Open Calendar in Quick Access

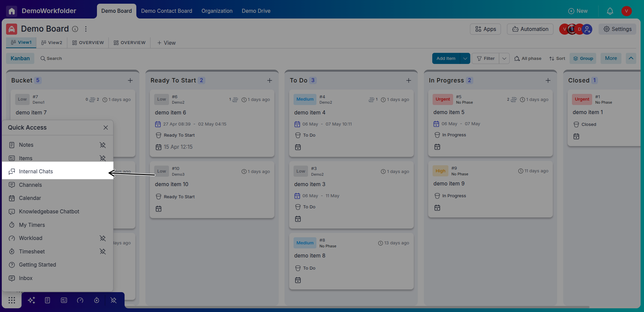[58, 198]
